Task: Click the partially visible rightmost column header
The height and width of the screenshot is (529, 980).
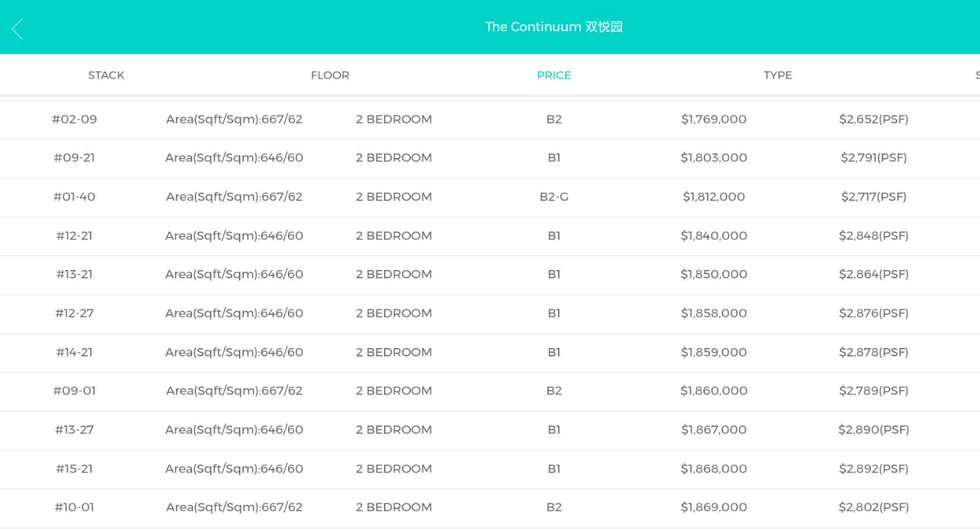Action: 977,75
